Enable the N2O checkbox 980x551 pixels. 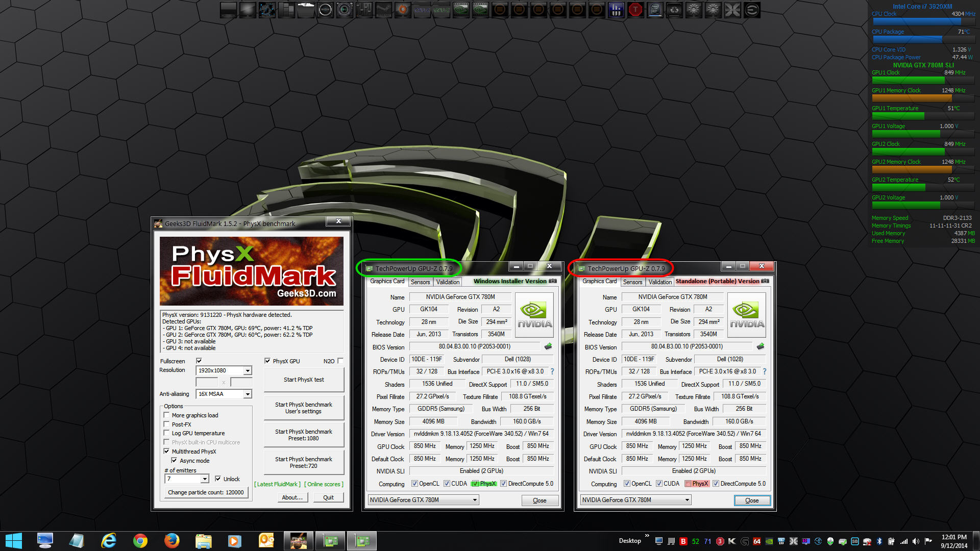pyautogui.click(x=340, y=361)
